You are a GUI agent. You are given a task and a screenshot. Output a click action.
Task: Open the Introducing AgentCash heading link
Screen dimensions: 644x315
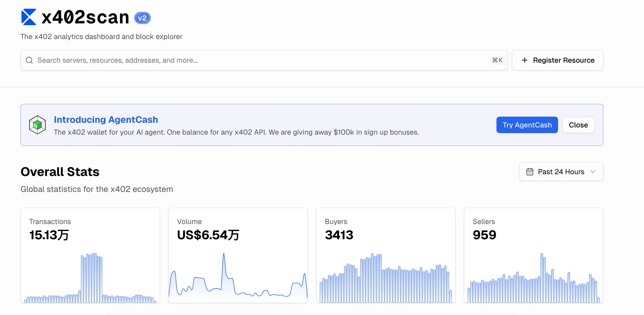click(x=106, y=120)
